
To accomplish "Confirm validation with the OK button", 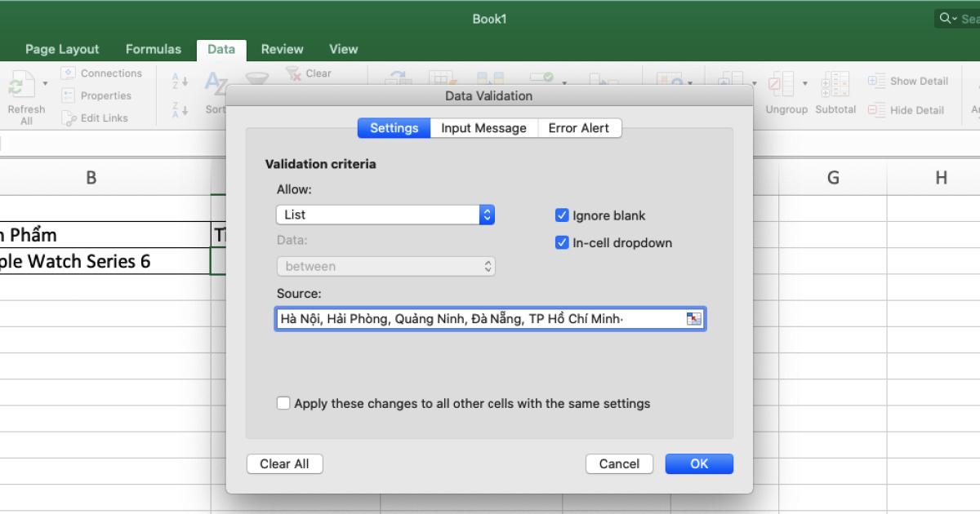I will tap(699, 463).
